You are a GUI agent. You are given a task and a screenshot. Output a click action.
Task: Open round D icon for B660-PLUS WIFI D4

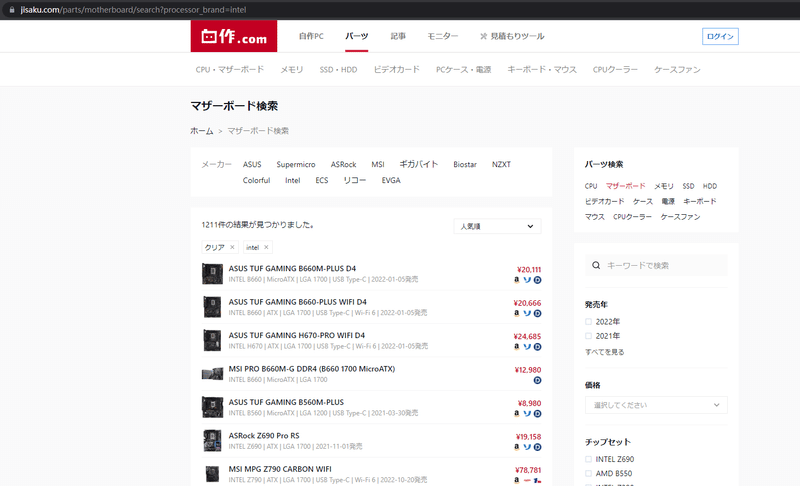(537, 313)
